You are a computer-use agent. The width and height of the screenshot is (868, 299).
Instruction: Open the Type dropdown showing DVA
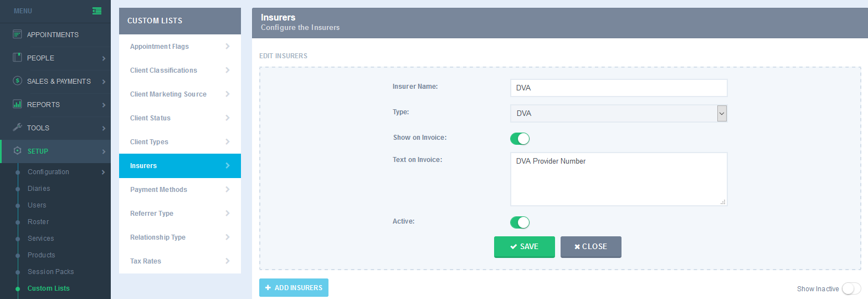(618, 113)
